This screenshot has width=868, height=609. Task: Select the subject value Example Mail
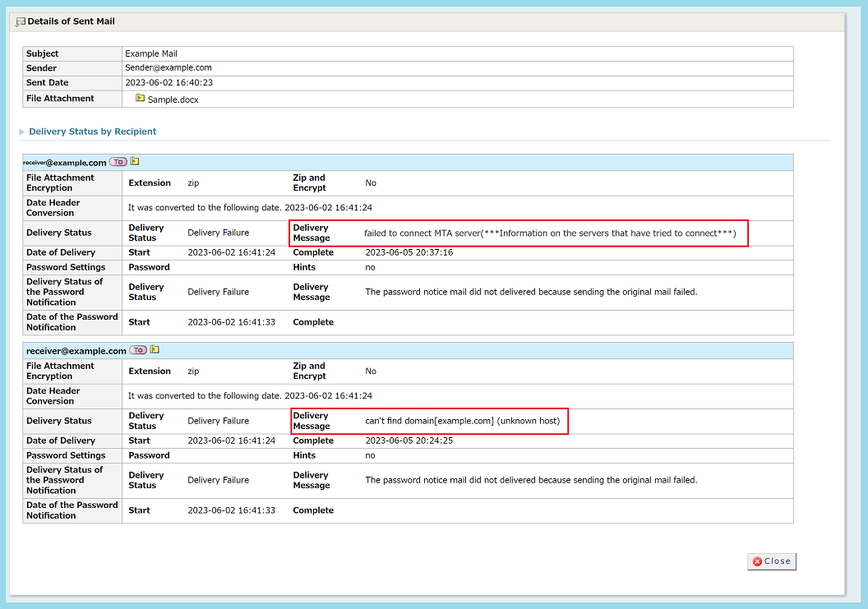151,53
